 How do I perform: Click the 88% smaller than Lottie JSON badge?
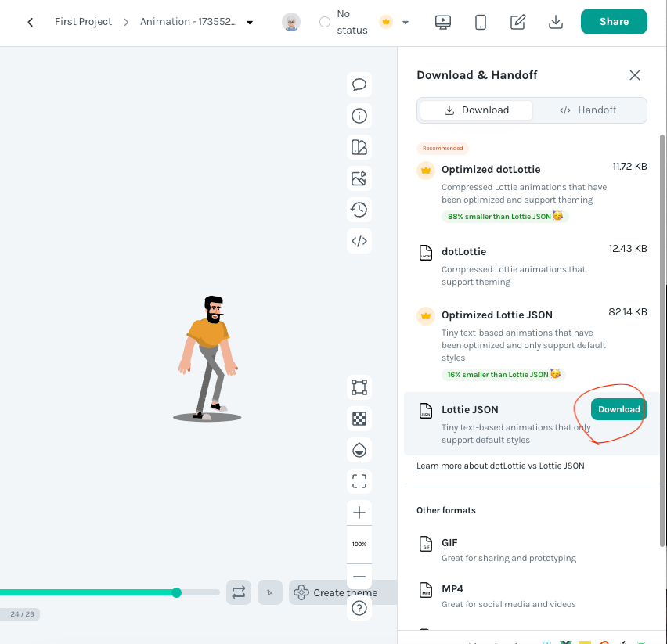point(505,217)
